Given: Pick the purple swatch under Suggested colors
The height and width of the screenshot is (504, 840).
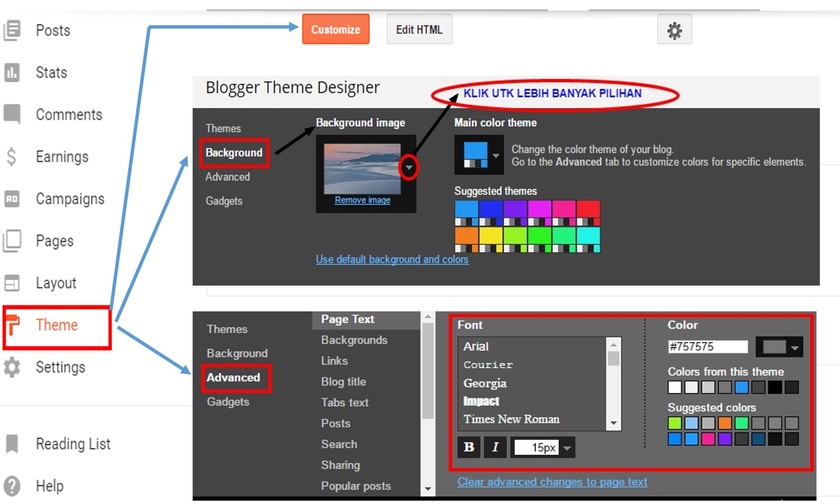Looking at the screenshot, I should [725, 438].
